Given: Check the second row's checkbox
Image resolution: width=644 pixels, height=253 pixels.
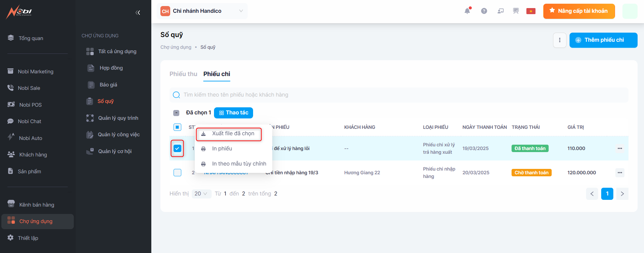Looking at the screenshot, I should 177,173.
